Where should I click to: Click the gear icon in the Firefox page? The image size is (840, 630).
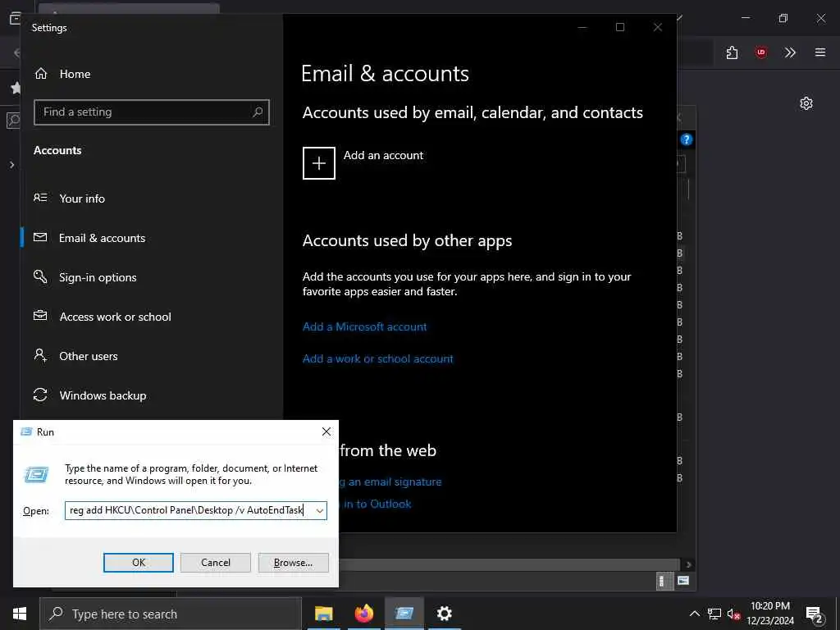(806, 103)
